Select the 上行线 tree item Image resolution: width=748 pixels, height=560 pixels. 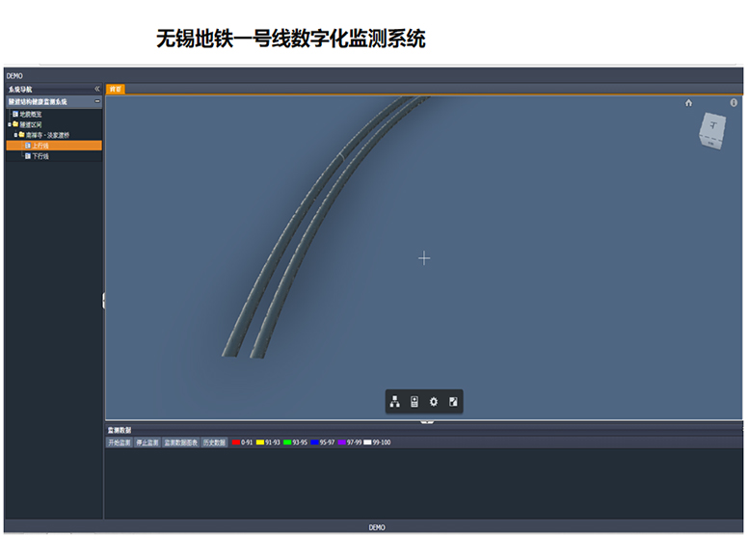click(40, 146)
